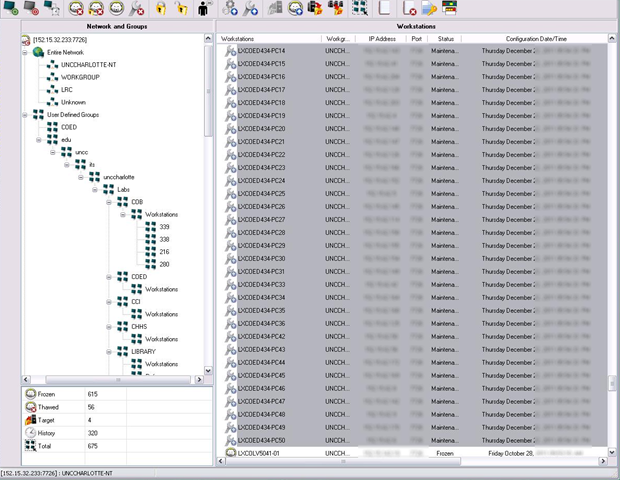Select the Frozen status icon in summary
This screenshot has height=480, width=620.
(x=30, y=395)
